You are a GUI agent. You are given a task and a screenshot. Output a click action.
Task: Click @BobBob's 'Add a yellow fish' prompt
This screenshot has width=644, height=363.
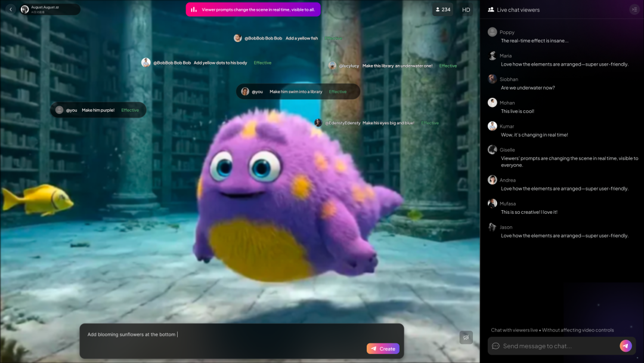(280, 38)
